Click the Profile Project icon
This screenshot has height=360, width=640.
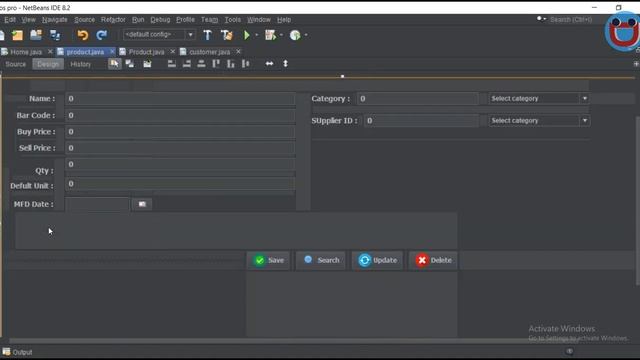pyautogui.click(x=295, y=35)
